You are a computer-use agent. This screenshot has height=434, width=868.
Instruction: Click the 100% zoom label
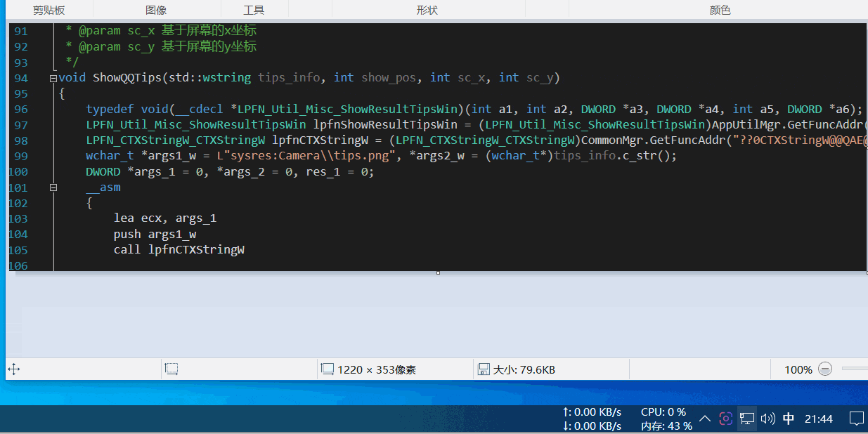click(798, 368)
